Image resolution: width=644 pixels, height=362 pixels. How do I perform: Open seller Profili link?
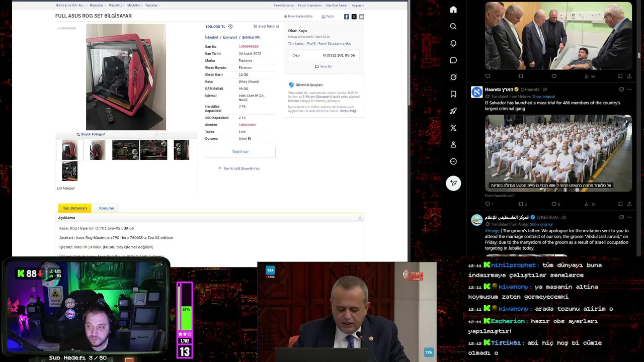click(x=311, y=44)
